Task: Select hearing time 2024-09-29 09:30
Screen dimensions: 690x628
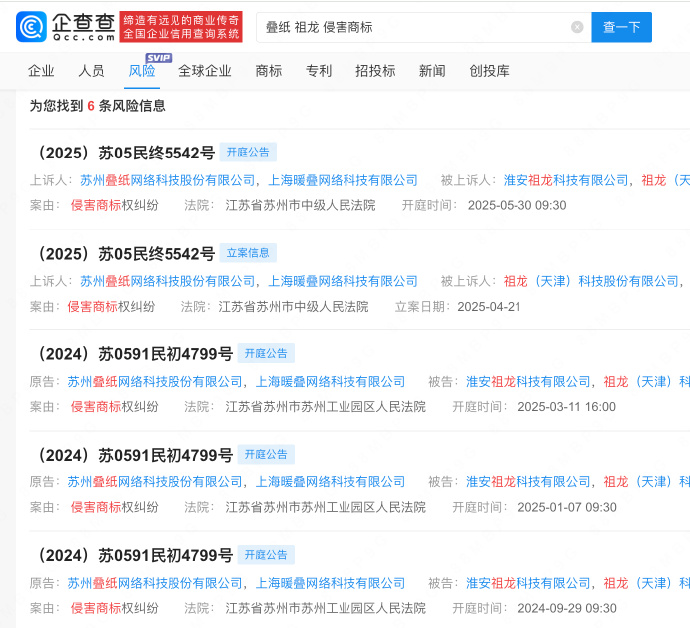Action: pos(567,608)
